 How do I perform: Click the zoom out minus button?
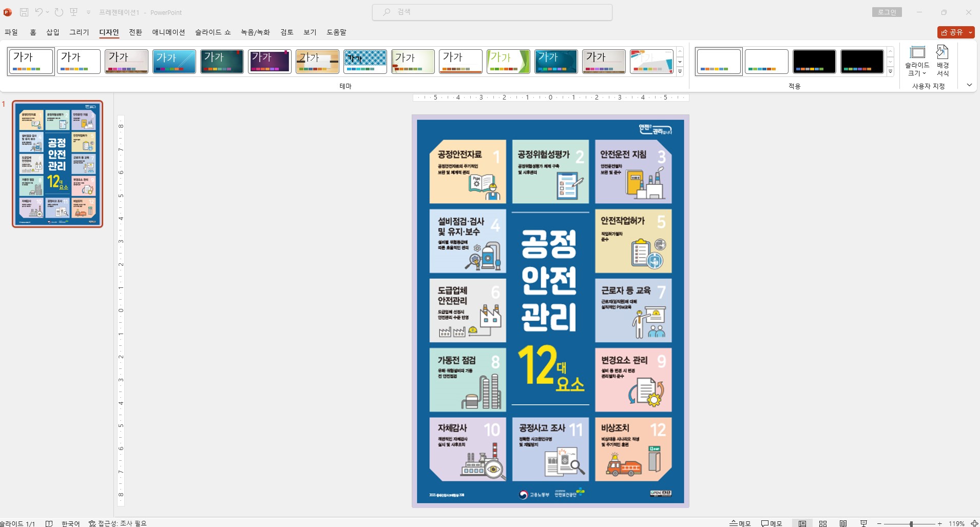point(879,523)
